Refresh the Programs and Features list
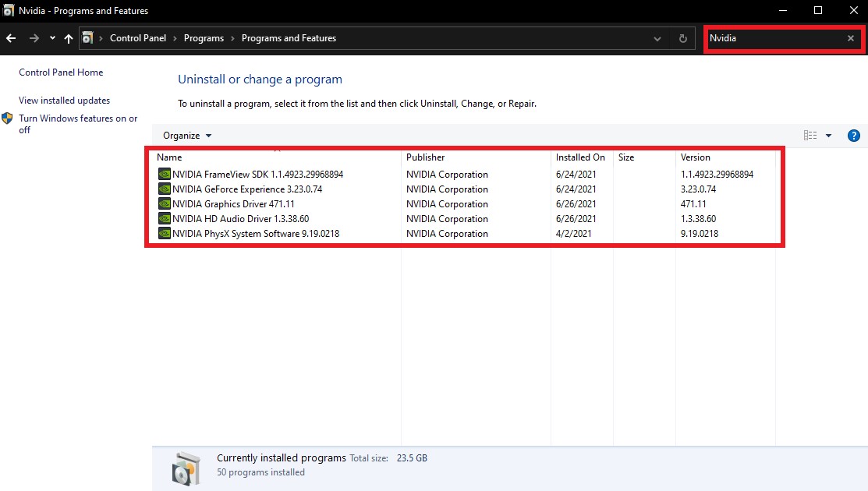 (683, 38)
